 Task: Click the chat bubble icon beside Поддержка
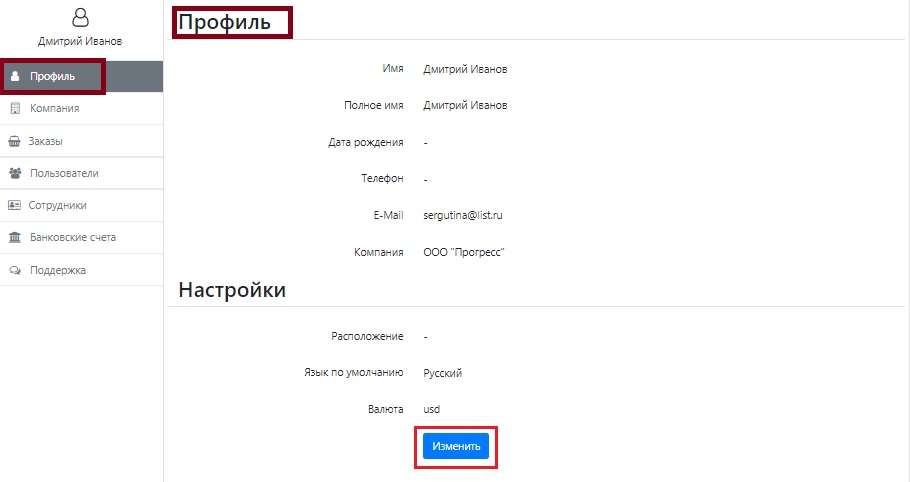point(15,270)
